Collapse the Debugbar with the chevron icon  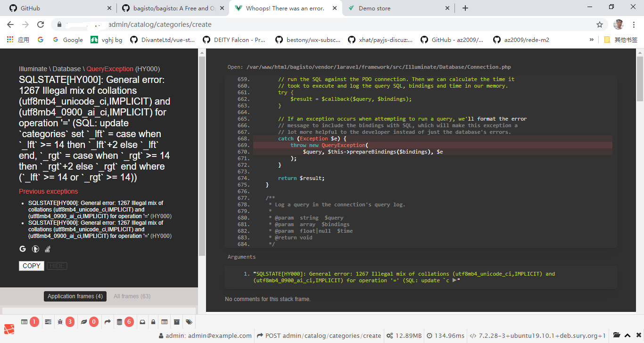pos(627,335)
